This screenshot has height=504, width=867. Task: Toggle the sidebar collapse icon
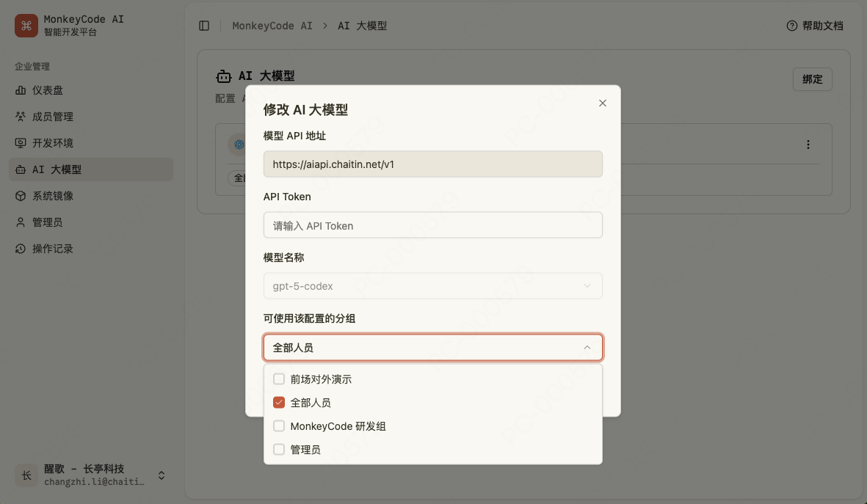tap(204, 26)
